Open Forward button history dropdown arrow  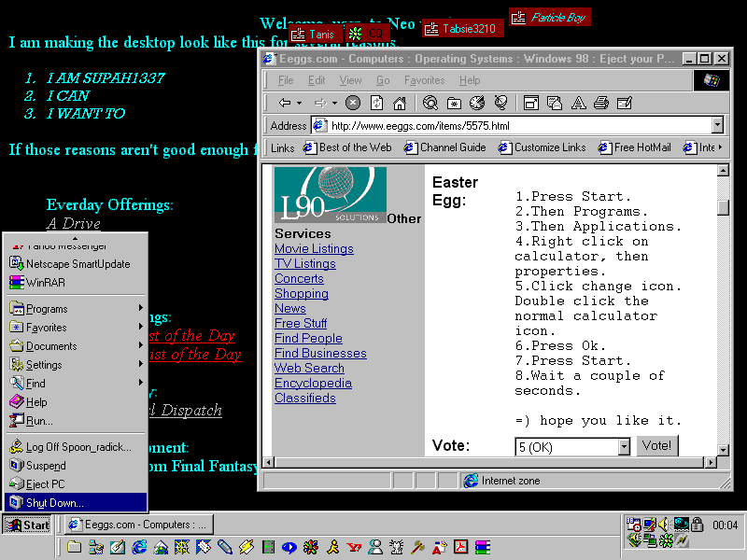pyautogui.click(x=334, y=103)
